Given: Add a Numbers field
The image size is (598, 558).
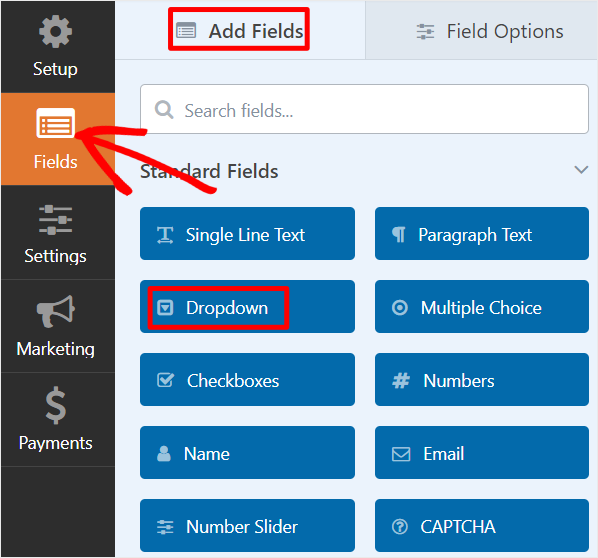Looking at the screenshot, I should point(482,380).
